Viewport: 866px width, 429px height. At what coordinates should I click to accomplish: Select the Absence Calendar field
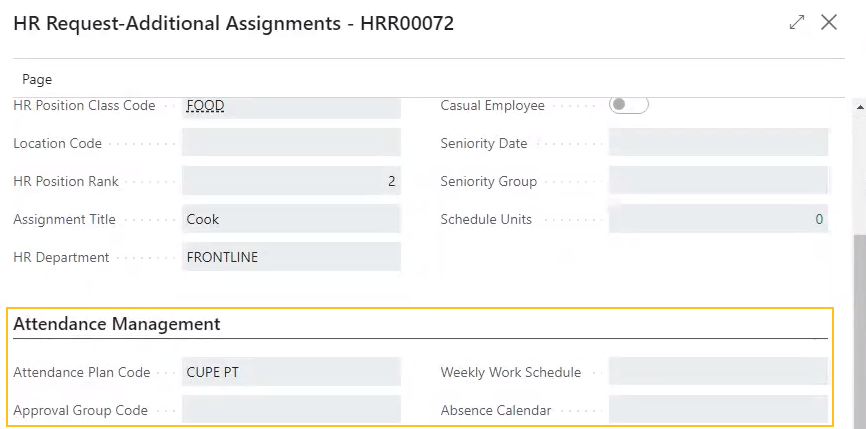click(x=718, y=410)
